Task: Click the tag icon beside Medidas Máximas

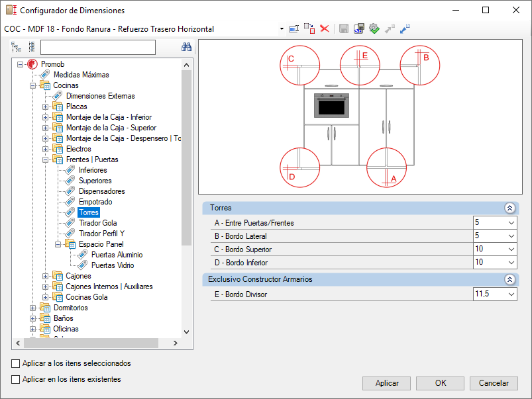Action: tap(45, 74)
